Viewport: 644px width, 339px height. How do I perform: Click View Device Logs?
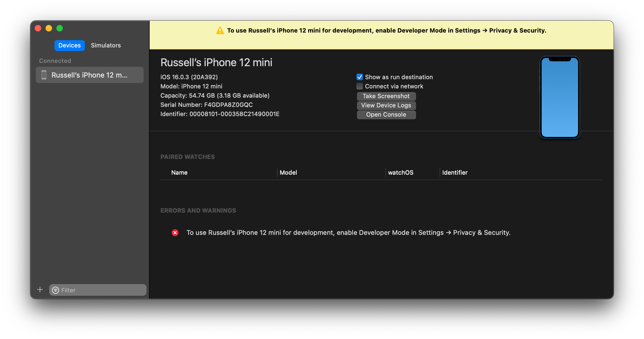click(x=386, y=105)
